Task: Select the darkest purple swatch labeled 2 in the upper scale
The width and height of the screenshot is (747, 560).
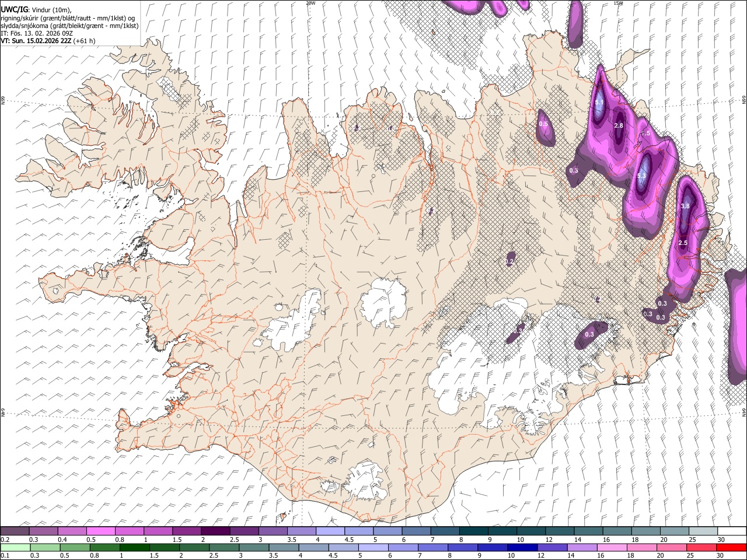Action: (215, 531)
